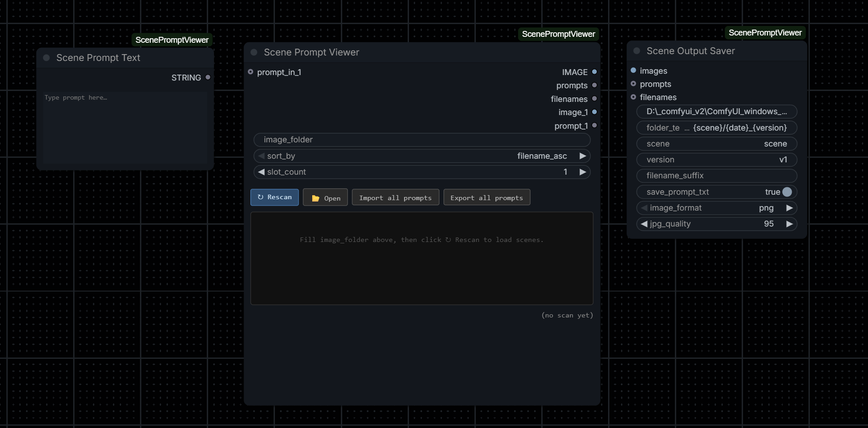Click Import all prompts
The height and width of the screenshot is (428, 868).
395,197
